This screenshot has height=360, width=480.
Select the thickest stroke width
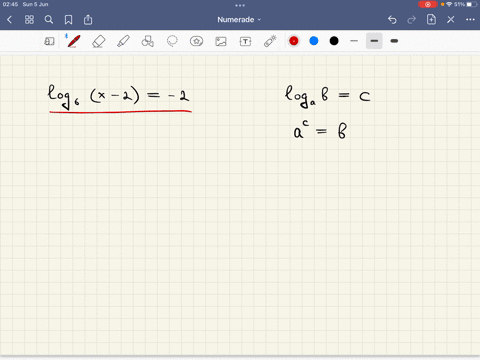394,41
